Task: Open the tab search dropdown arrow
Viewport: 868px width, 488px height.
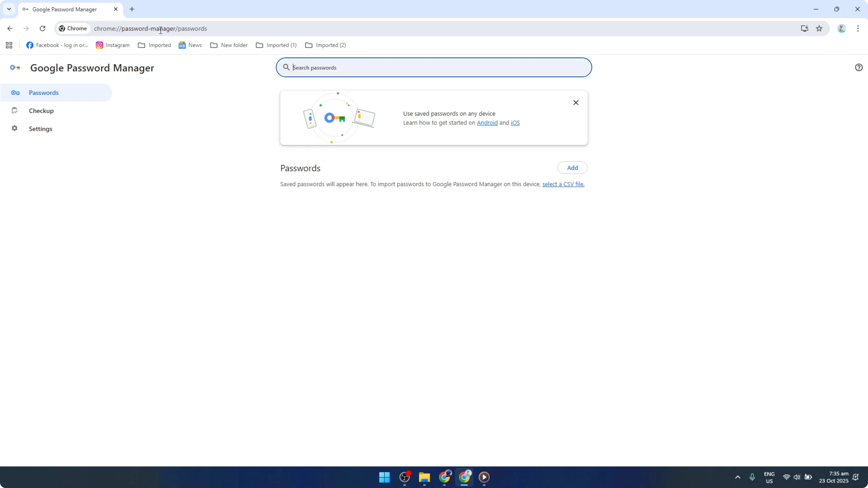Action: (x=9, y=9)
